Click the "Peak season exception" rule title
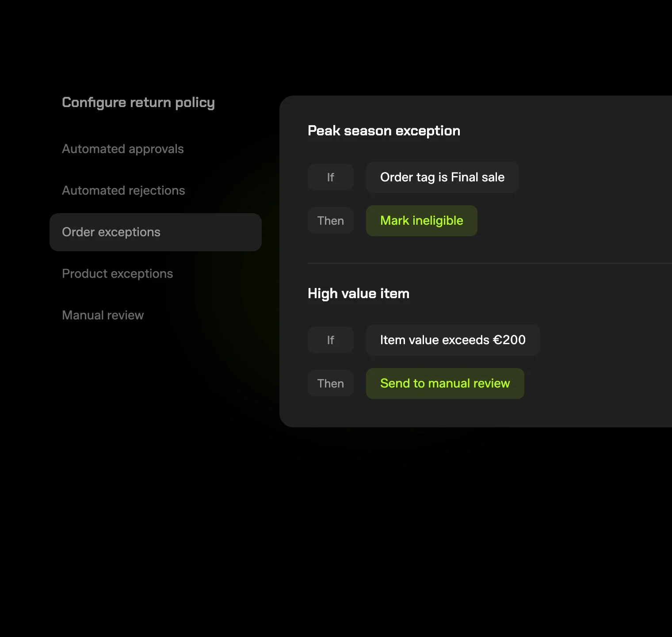Image resolution: width=672 pixels, height=637 pixels. pyautogui.click(x=384, y=131)
